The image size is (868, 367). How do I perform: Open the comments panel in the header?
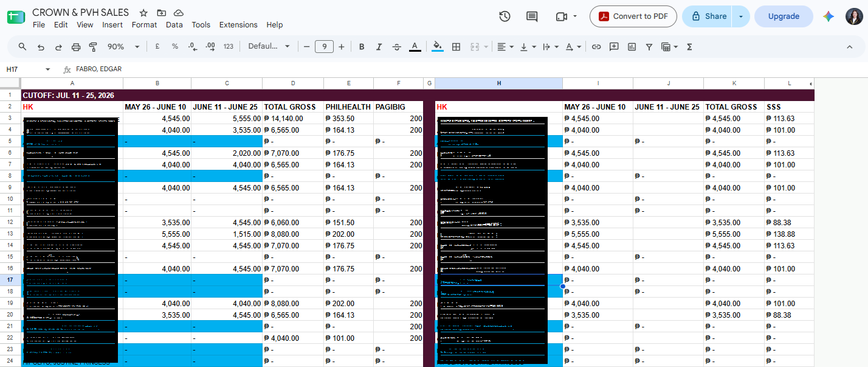coord(532,16)
